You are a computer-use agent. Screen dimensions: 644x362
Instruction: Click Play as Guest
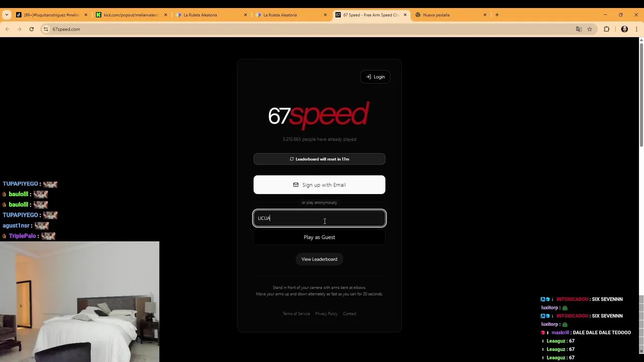click(319, 237)
